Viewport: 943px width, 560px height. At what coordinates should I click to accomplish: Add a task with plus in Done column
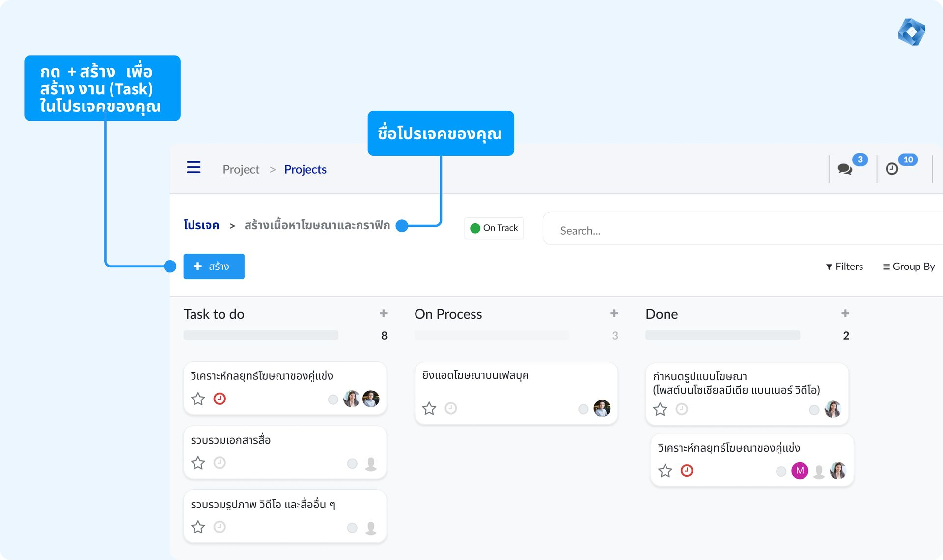tap(845, 313)
